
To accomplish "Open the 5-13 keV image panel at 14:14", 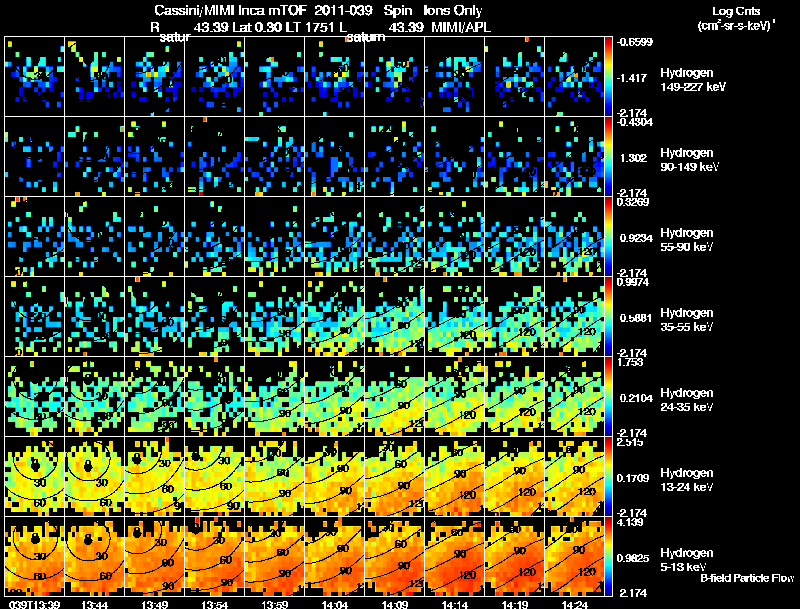I will coord(455,557).
